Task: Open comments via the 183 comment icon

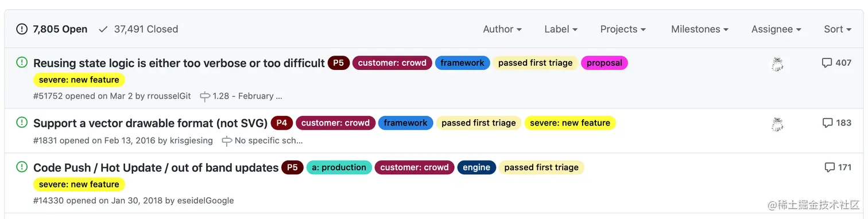Action: click(x=827, y=123)
